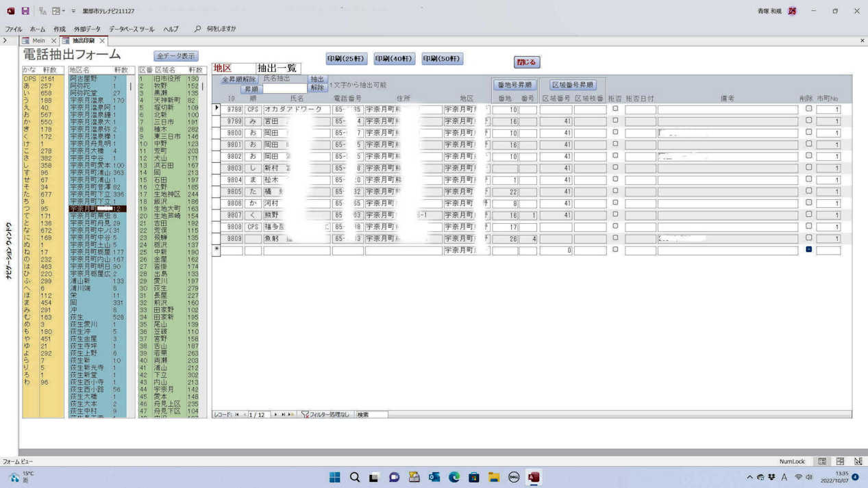Toggle 削除 checkbox for record 9801

[808, 144]
